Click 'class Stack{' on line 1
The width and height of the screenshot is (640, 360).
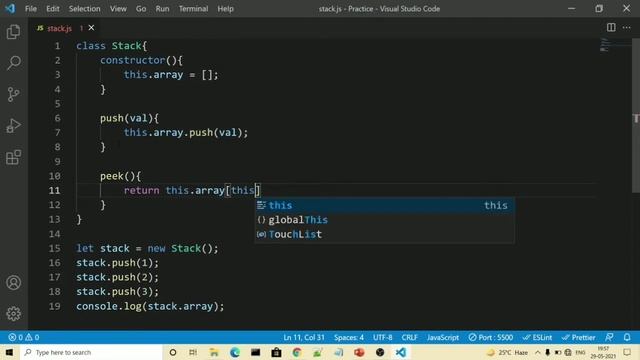(111, 46)
